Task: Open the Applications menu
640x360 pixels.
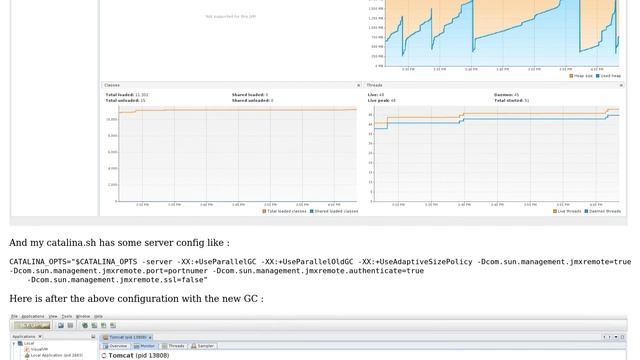Action: pos(33,316)
